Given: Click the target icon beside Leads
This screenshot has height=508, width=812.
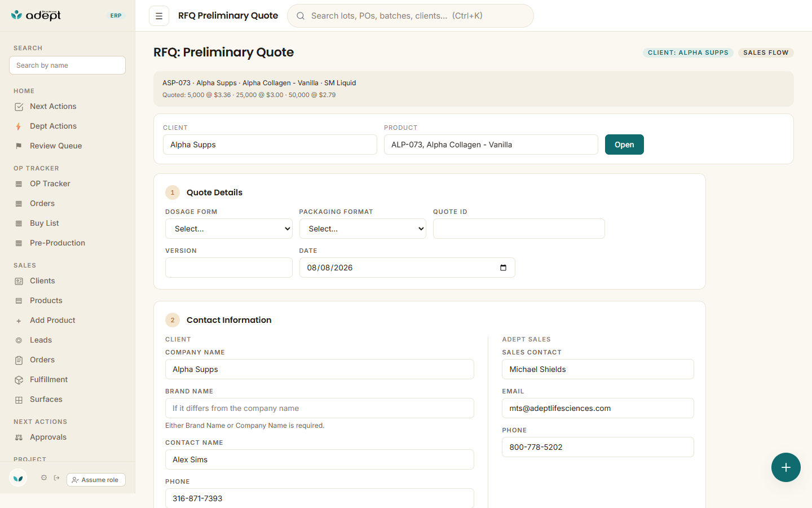Looking at the screenshot, I should point(19,340).
